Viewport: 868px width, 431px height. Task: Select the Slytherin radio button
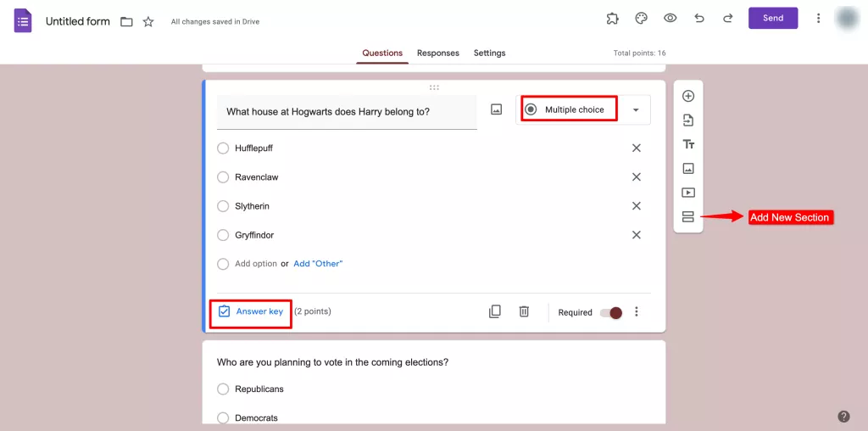tap(223, 206)
